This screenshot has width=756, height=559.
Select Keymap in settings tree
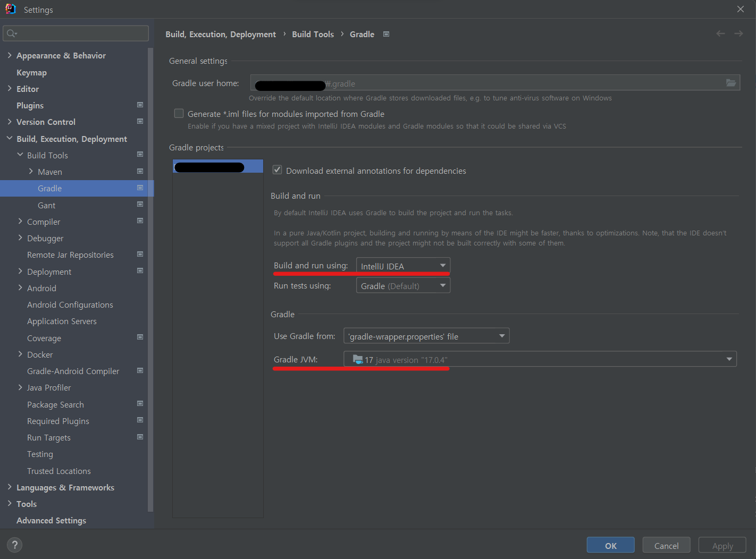31,72
